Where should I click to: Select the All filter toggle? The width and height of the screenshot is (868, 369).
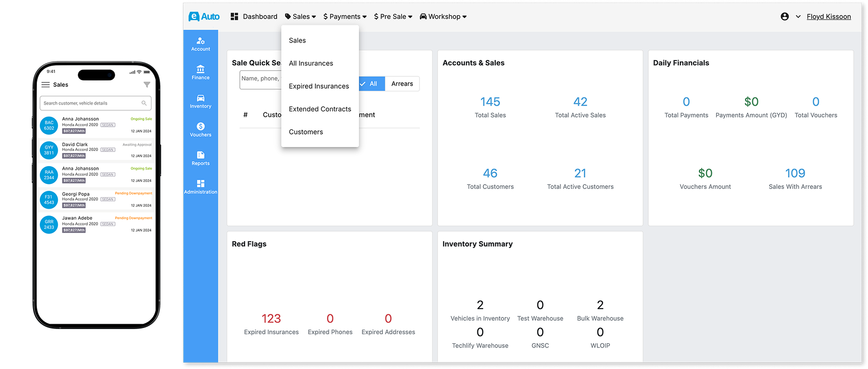point(371,84)
